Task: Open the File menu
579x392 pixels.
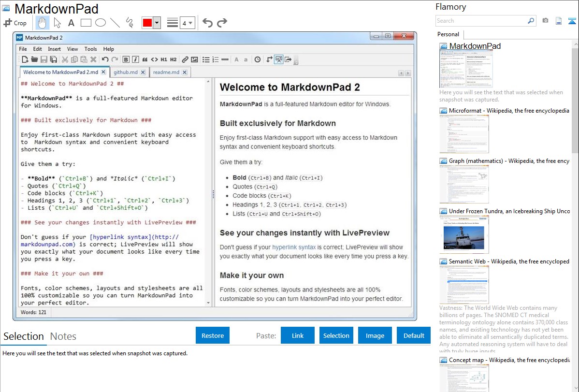Action: [23, 49]
